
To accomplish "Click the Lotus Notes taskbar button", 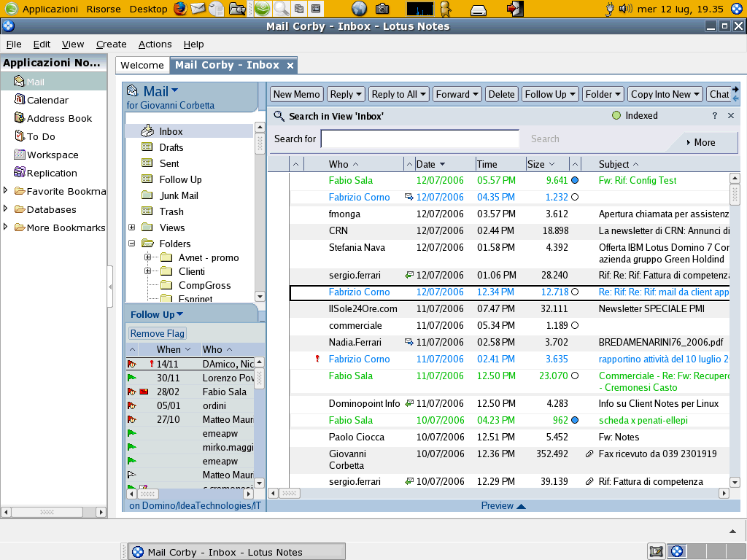I will [x=237, y=552].
